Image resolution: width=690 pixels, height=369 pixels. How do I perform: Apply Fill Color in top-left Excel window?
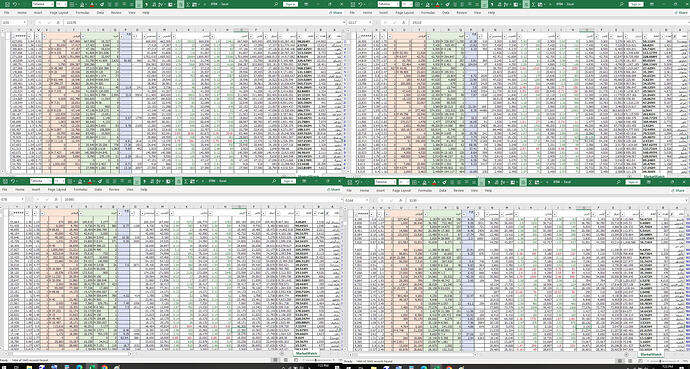point(82,4)
